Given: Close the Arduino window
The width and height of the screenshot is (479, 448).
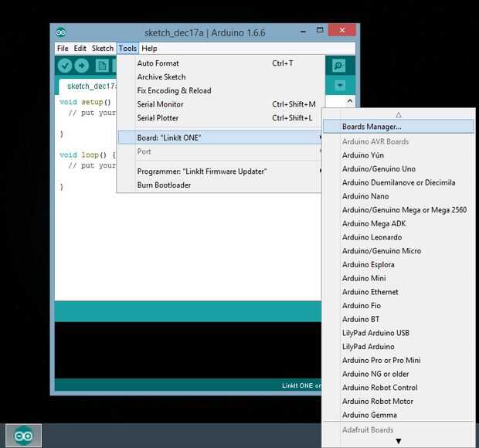Looking at the screenshot, I should click(x=341, y=30).
